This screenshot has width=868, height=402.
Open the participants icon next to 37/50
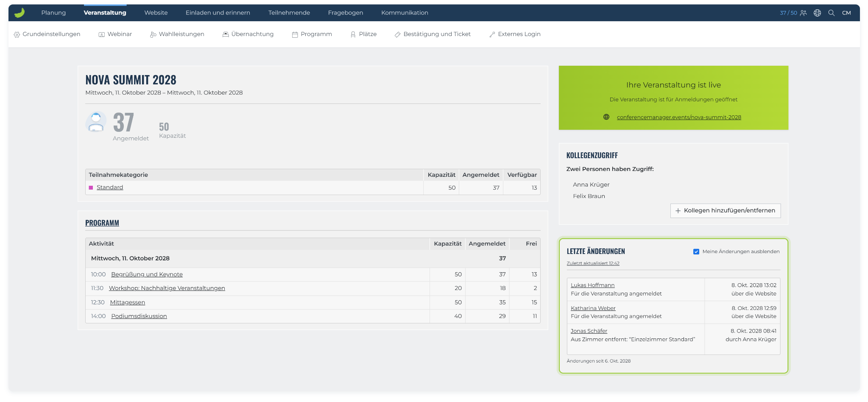804,13
